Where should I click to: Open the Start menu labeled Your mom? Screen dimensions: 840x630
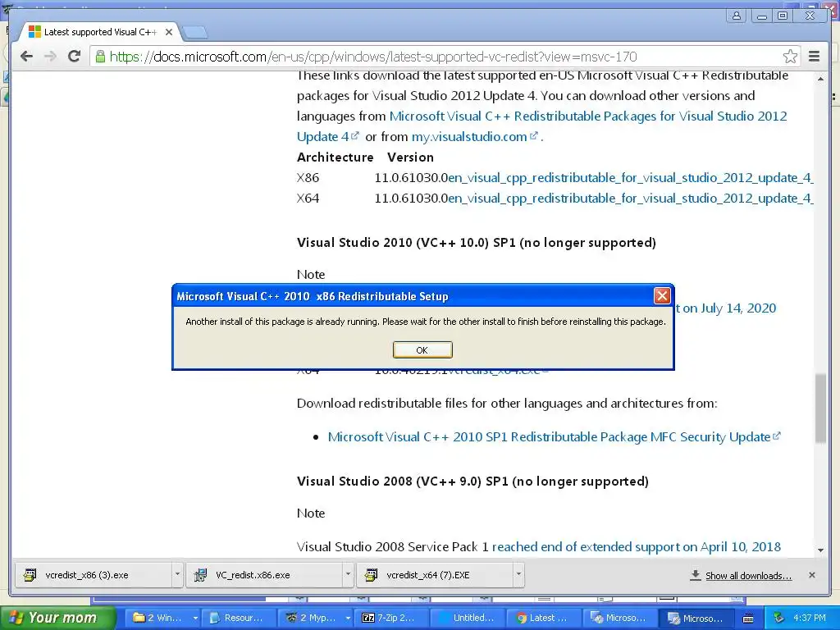58,618
